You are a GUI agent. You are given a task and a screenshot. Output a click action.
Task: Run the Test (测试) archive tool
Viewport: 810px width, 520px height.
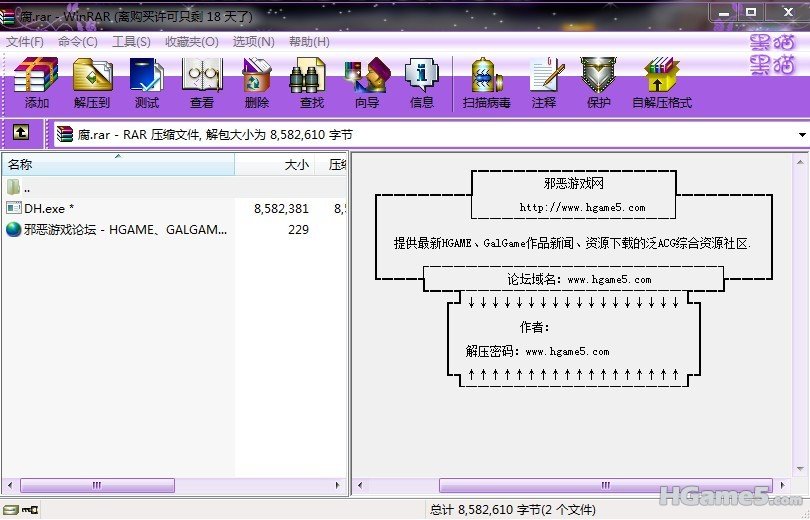[147, 83]
